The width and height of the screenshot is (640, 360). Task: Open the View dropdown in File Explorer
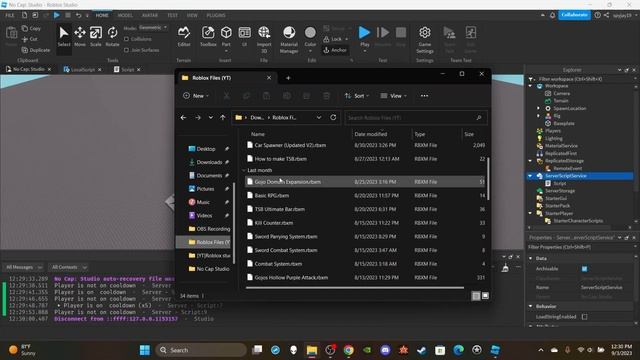point(393,96)
